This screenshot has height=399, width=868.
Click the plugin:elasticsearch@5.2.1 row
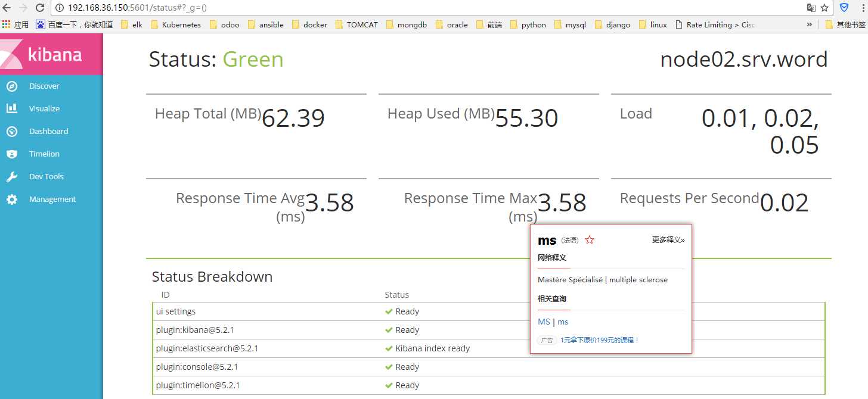(489, 348)
